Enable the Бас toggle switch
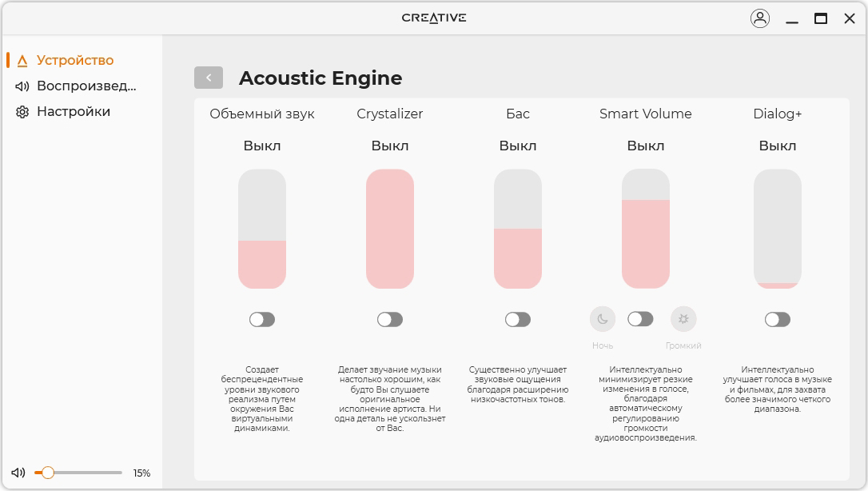Viewport: 868px width, 491px height. click(518, 320)
